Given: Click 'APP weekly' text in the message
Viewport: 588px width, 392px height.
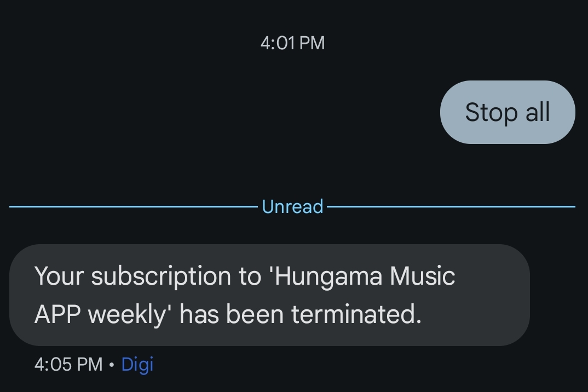Looking at the screenshot, I should 101,315.
